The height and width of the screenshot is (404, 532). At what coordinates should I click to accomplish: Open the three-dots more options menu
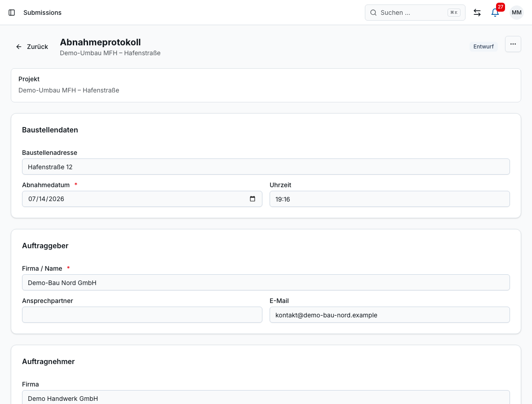[x=513, y=44]
